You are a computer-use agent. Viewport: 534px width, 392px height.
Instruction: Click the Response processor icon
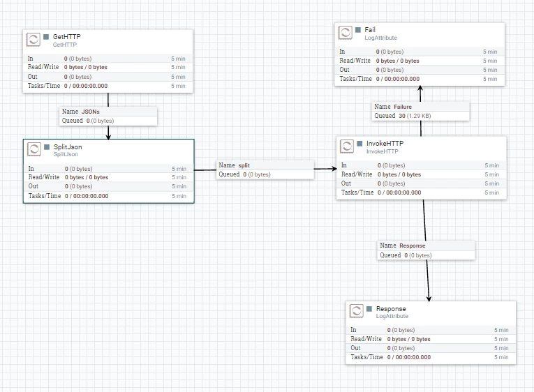click(x=356, y=310)
